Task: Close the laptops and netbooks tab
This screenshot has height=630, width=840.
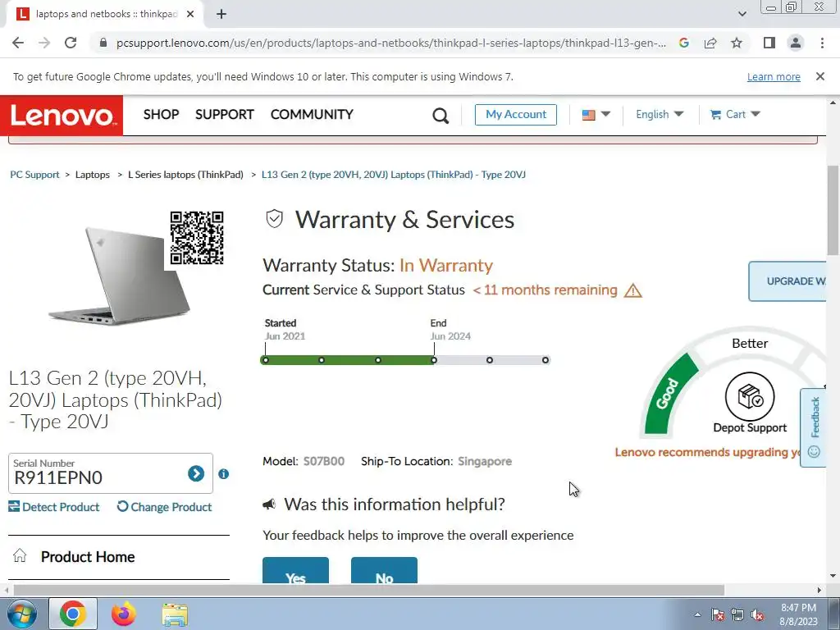Action: (190, 15)
